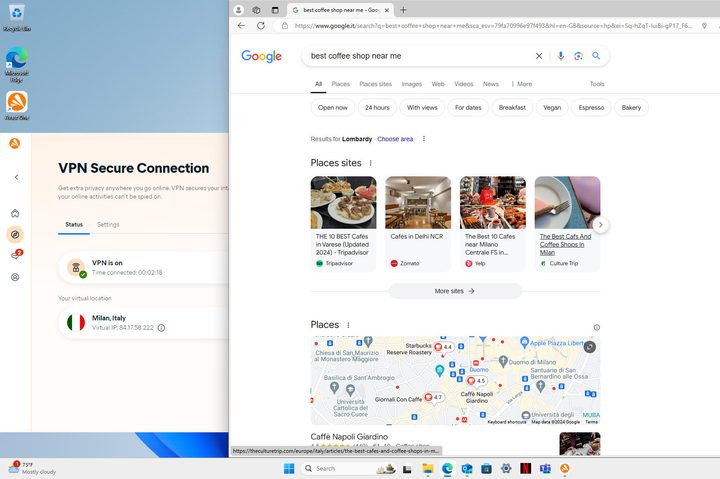
Task: Start voice search with microphone icon
Action: tap(561, 56)
